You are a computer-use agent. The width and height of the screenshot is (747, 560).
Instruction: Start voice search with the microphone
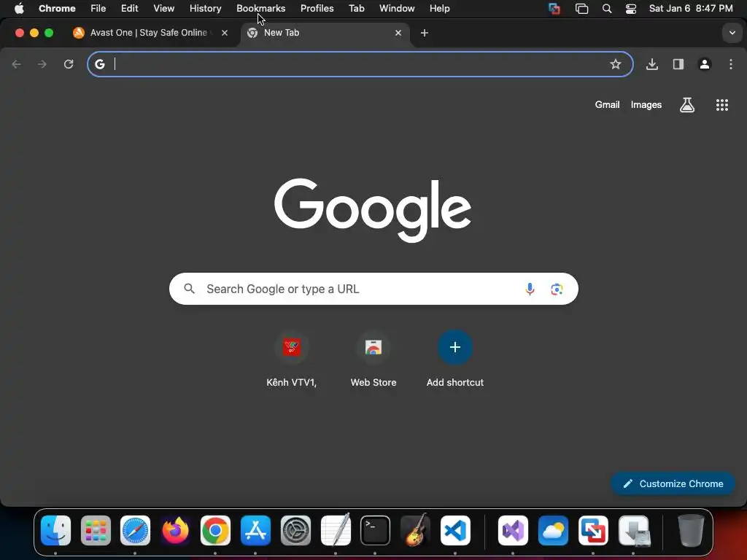[530, 289]
